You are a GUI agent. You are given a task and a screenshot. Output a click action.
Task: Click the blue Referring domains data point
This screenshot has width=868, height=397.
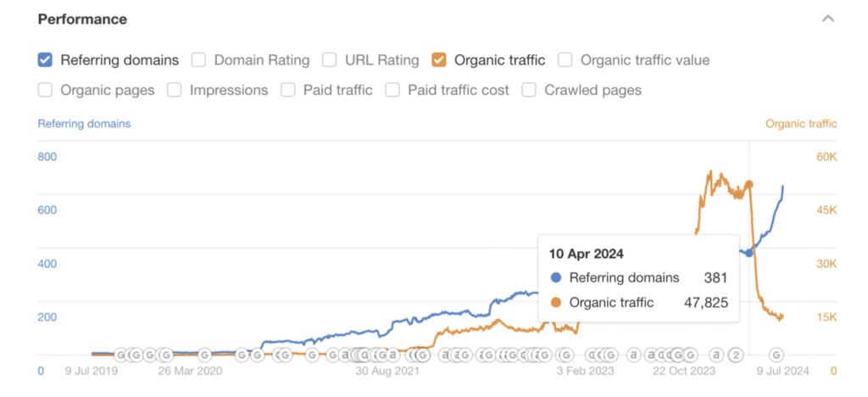coord(748,253)
